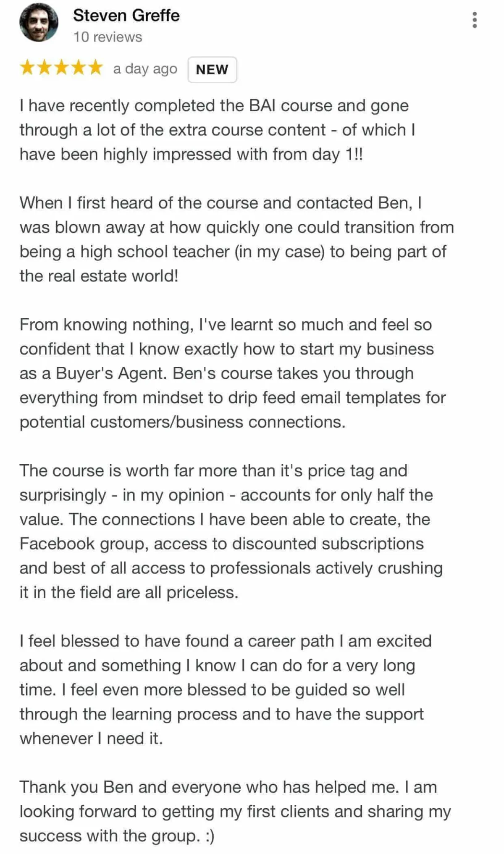Click the fifth gold star

pyautogui.click(x=95, y=68)
